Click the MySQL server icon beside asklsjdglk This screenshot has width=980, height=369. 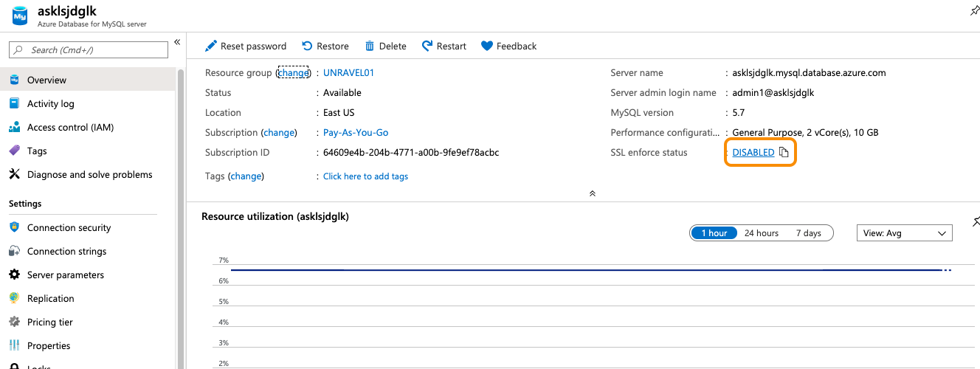(18, 16)
